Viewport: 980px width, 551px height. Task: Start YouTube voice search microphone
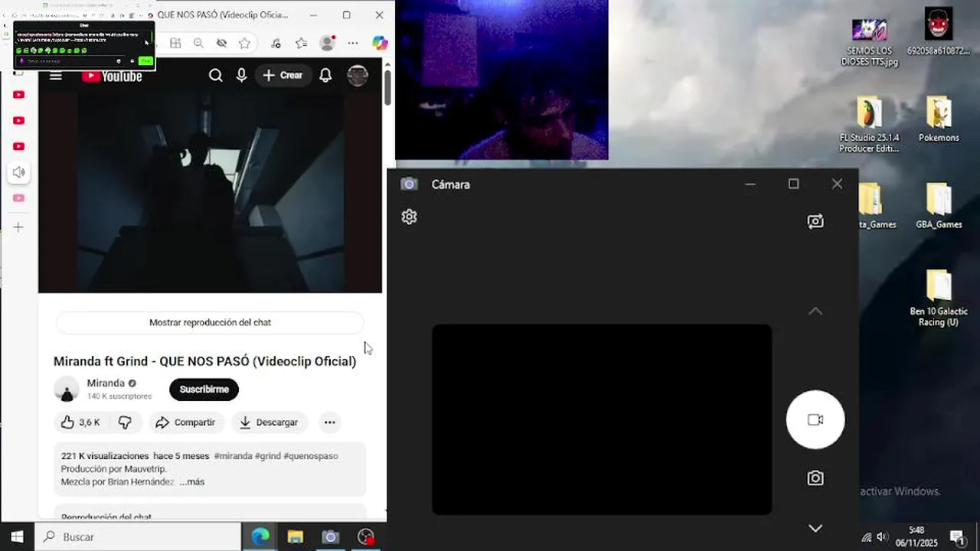[x=241, y=75]
